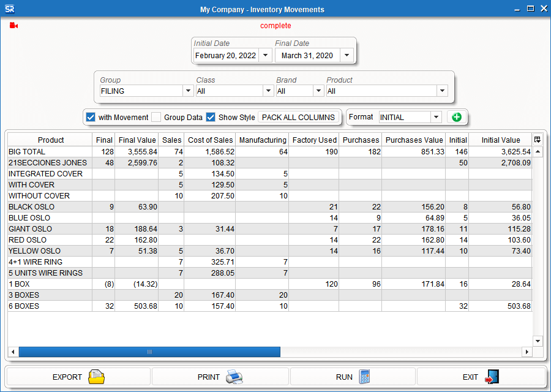Sort by the Purchases Value column header

[x=414, y=140]
